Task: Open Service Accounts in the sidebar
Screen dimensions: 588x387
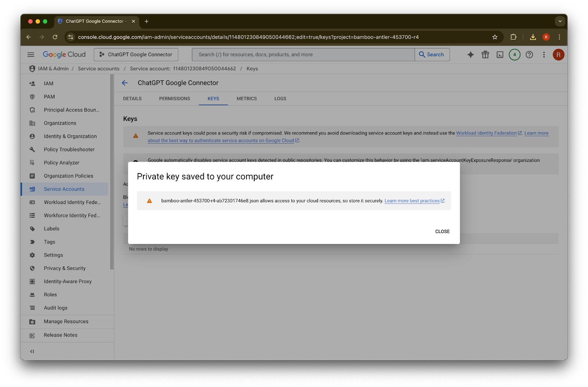Action: click(x=65, y=189)
